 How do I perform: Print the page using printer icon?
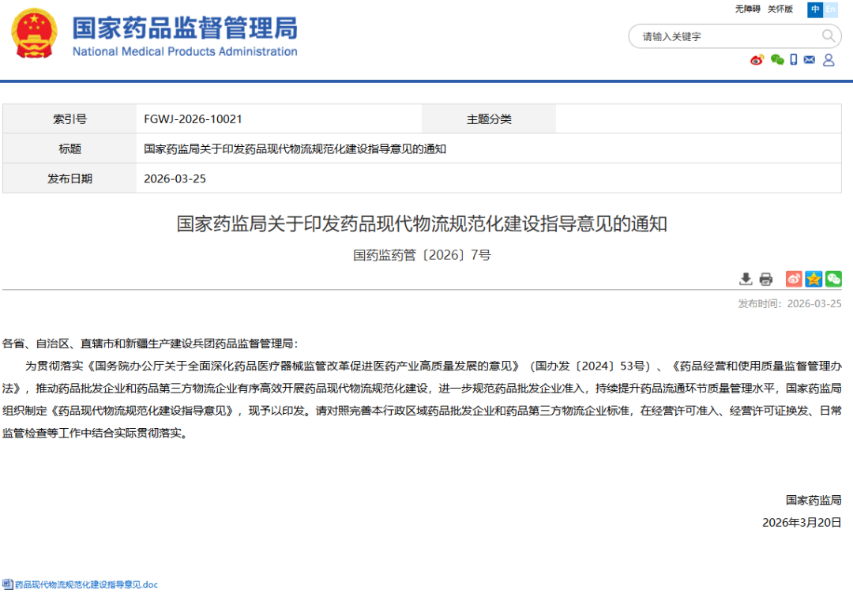[x=765, y=279]
